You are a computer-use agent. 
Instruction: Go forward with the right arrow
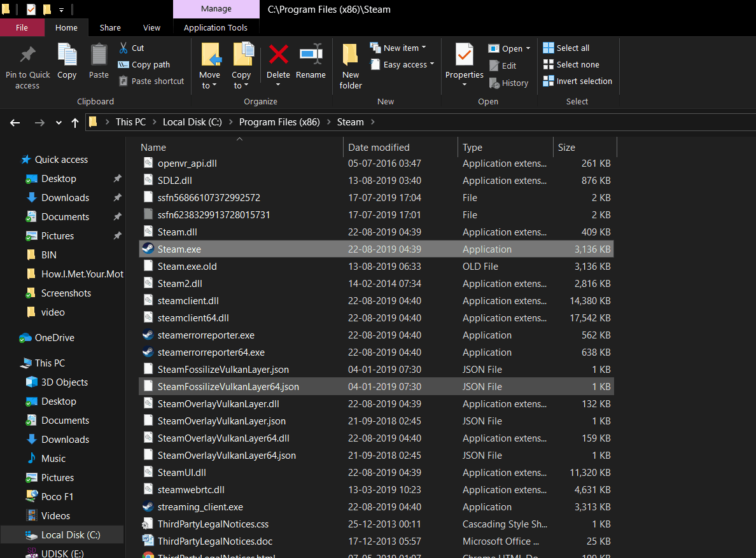[x=39, y=122]
